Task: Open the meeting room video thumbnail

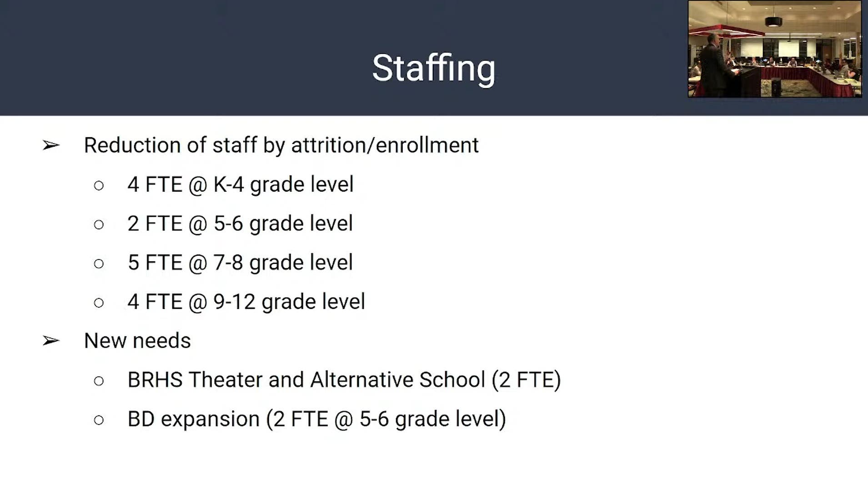Action: pyautogui.click(x=774, y=49)
